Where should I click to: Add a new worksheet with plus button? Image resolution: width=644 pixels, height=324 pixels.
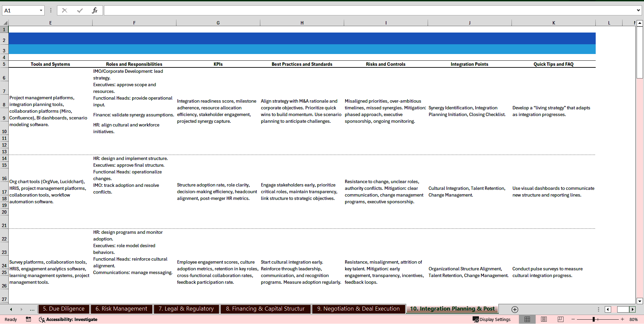515,309
